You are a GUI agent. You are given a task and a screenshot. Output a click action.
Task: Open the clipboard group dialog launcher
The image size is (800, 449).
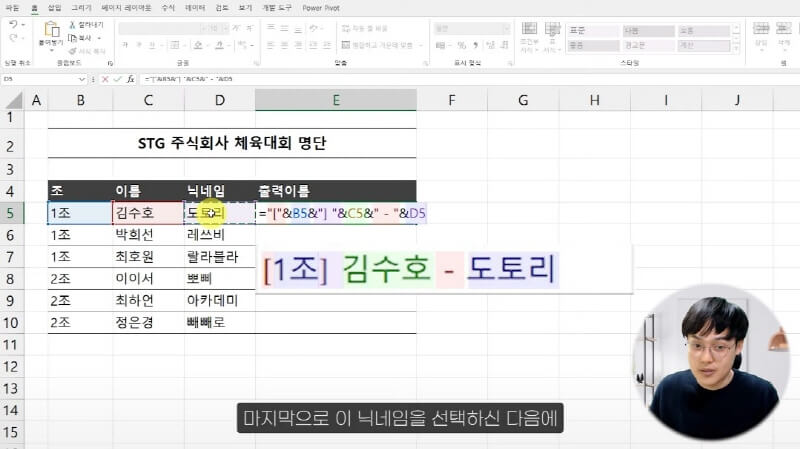(x=110, y=63)
